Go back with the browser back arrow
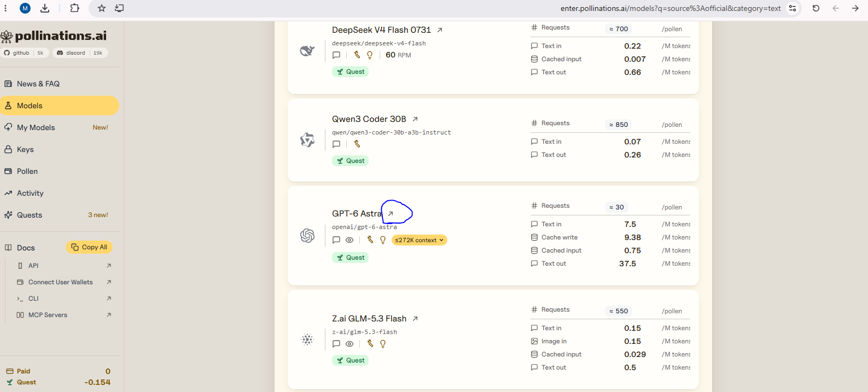 click(x=836, y=8)
